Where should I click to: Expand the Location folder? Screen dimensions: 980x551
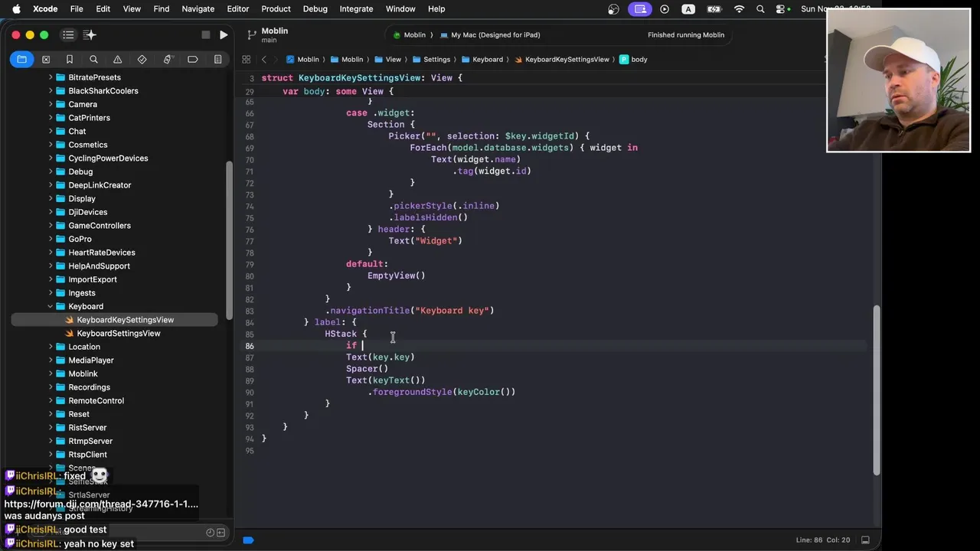pos(51,347)
